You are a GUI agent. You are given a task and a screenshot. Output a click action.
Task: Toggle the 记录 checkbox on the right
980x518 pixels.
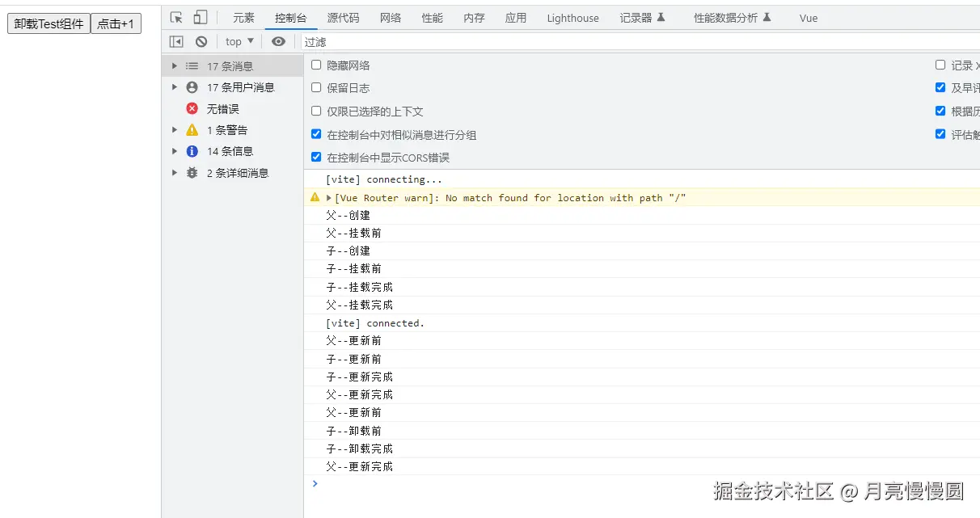pyautogui.click(x=940, y=65)
